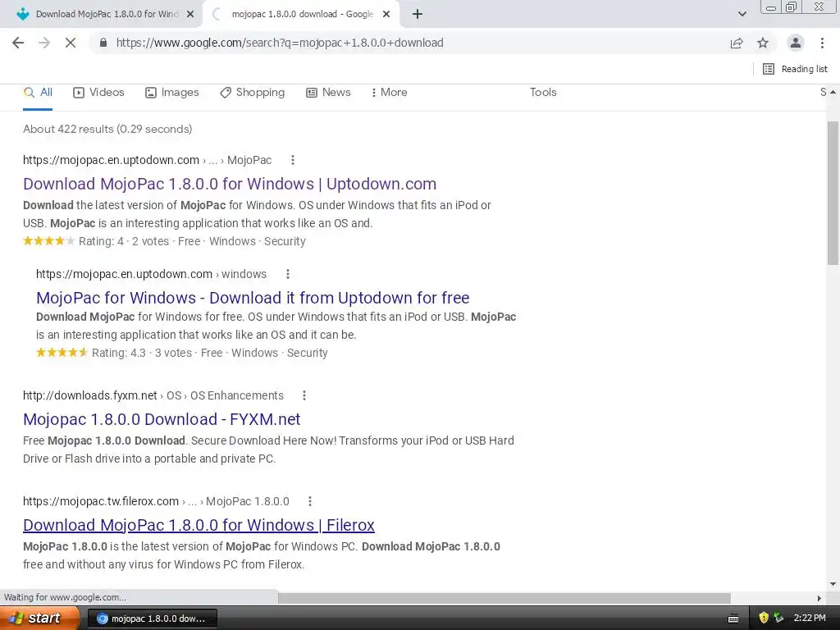Click the 'Rating: 4 · 2 votes' text
This screenshot has width=840, height=630.
(124, 242)
